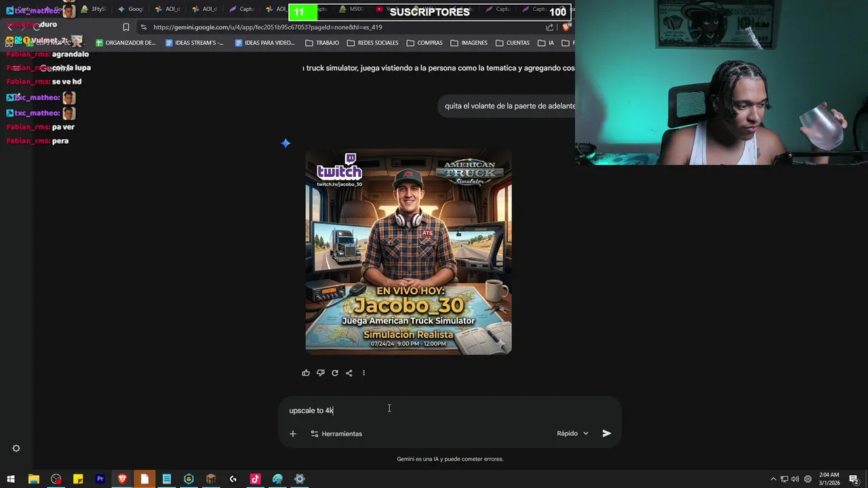Bookmark this page via the bookmark icon
The width and height of the screenshot is (868, 488).
tap(126, 27)
